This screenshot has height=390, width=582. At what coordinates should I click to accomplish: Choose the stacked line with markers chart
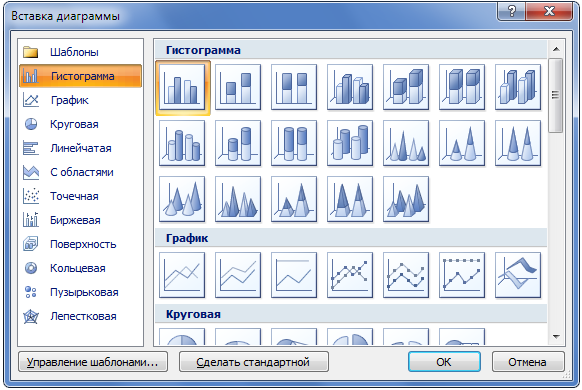pos(406,275)
